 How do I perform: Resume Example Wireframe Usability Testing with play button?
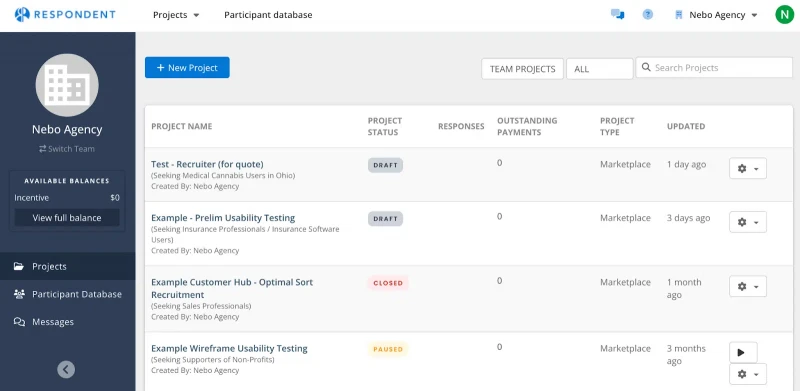[743, 352]
